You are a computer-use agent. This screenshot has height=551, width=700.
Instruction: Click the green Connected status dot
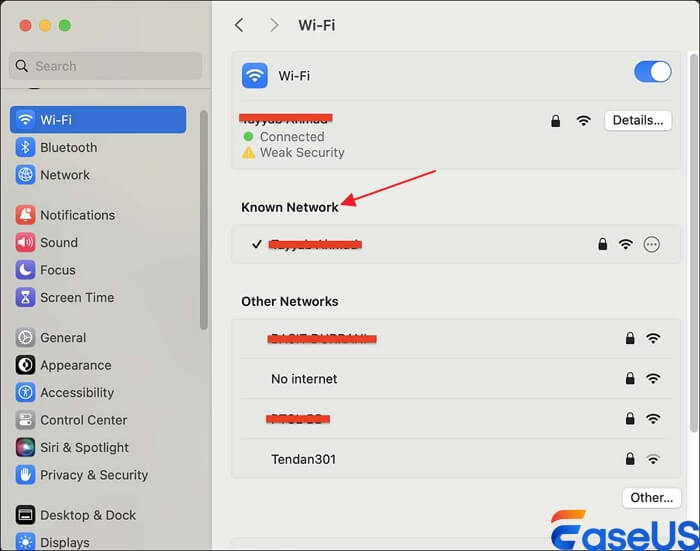248,136
